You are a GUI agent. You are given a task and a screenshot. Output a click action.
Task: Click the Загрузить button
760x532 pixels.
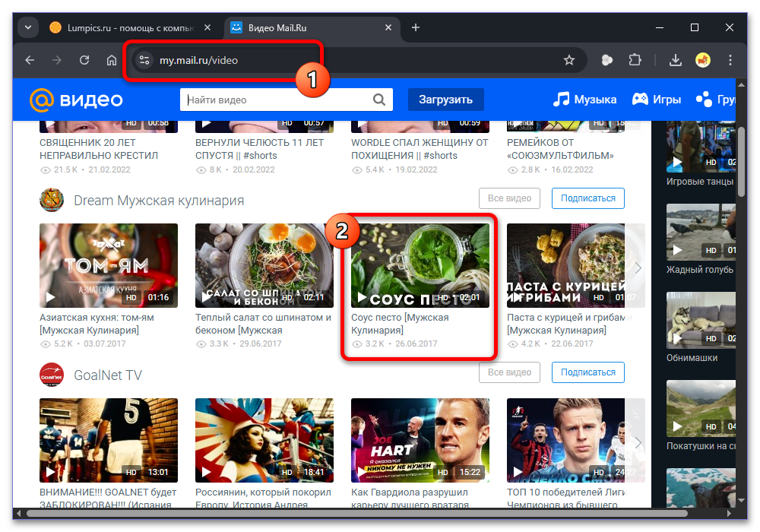[x=446, y=100]
